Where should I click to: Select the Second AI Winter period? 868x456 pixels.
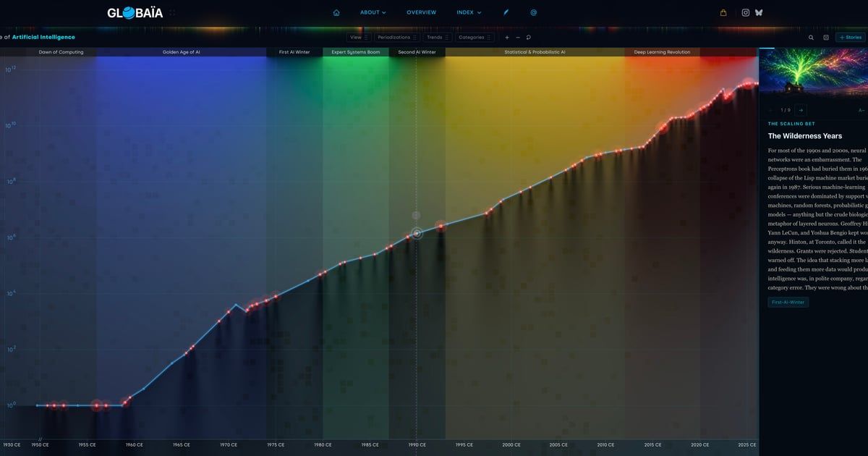tap(417, 52)
